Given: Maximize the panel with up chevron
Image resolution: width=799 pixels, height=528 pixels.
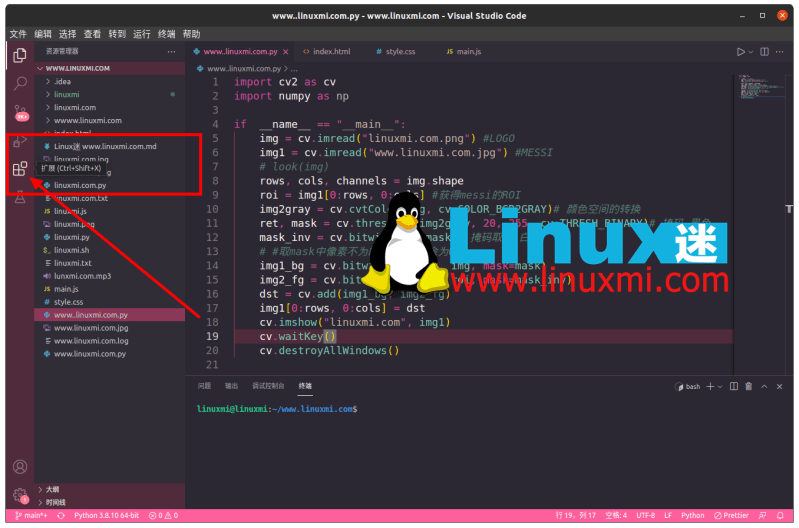Looking at the screenshot, I should click(x=764, y=387).
